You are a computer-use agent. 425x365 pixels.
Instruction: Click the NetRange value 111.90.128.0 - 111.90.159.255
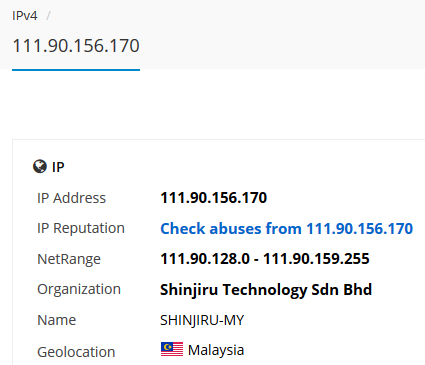tap(265, 259)
